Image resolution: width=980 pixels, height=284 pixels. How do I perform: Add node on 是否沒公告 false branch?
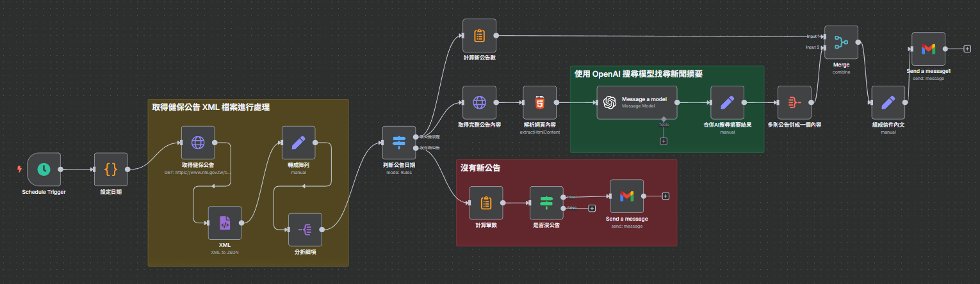click(x=592, y=208)
